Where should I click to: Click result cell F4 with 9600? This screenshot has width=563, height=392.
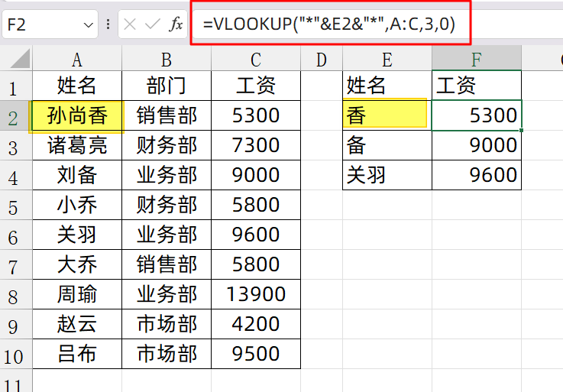click(x=477, y=175)
